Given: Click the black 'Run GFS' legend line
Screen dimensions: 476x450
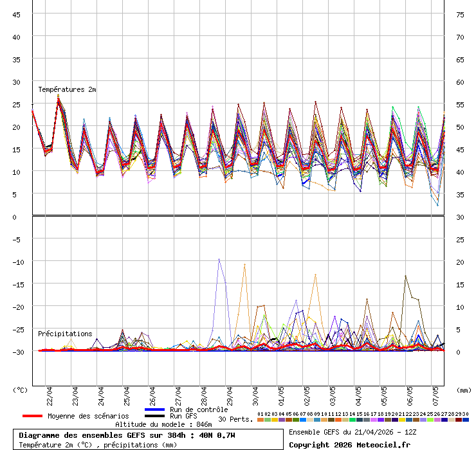Looking at the screenshot, I should [155, 416].
